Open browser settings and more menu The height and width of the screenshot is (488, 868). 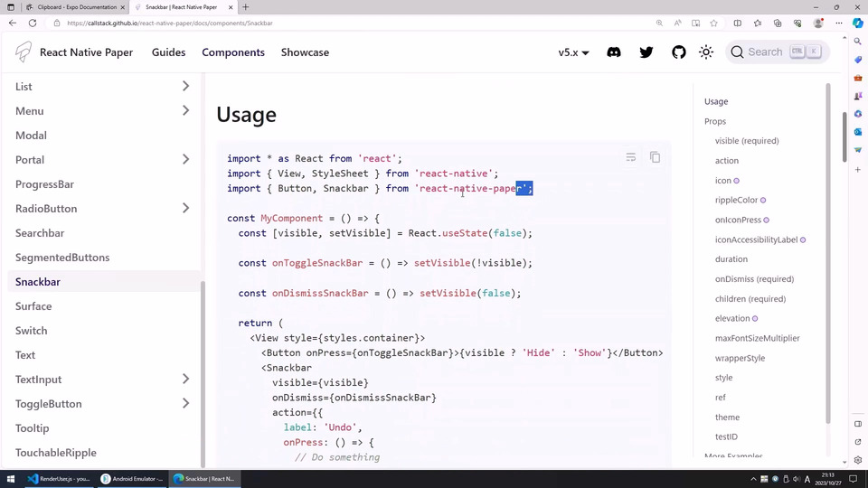tap(839, 23)
